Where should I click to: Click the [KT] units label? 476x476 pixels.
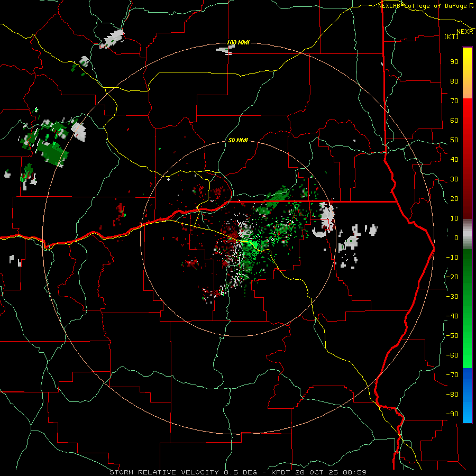[x=452, y=36]
